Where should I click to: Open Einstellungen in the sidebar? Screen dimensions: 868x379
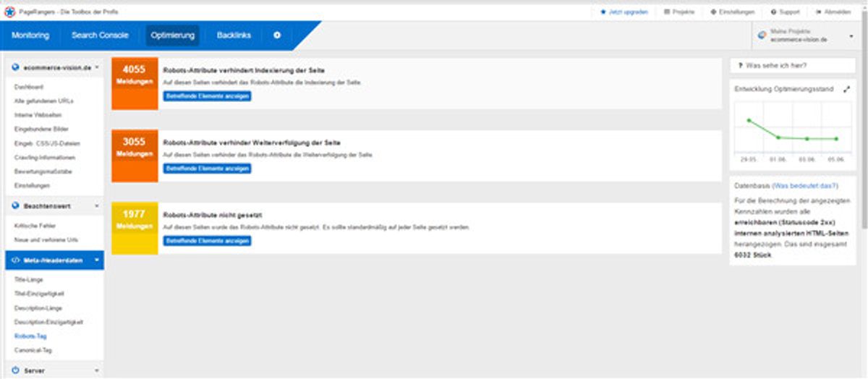tap(33, 186)
